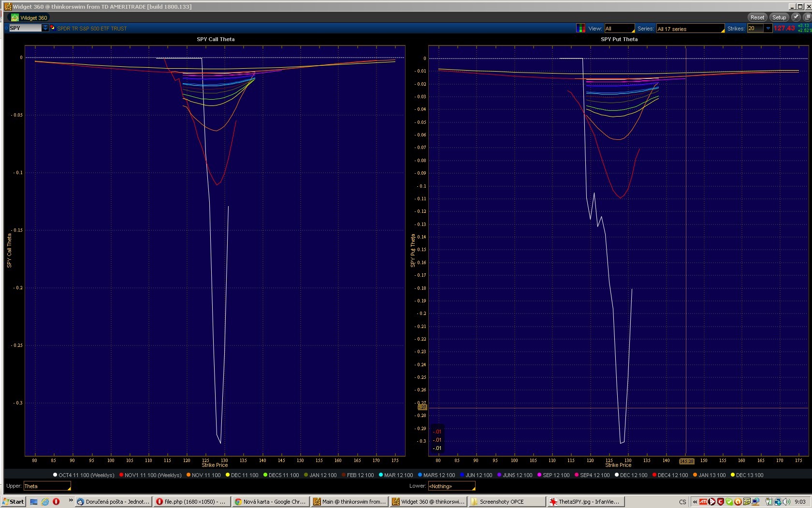Toggle OCT4 11 100 (Weeklys) series legend
Viewport: 812px width, 508px height.
click(x=84, y=475)
